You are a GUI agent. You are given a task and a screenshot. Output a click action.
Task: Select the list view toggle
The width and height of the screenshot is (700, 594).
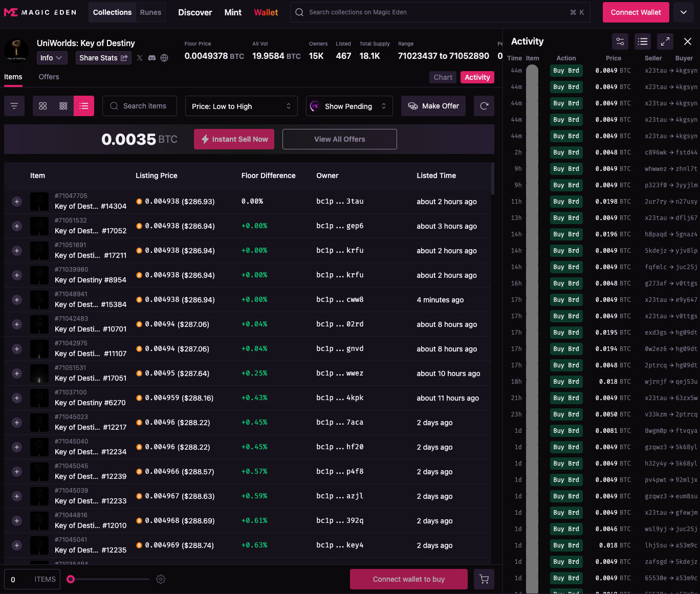tap(84, 106)
